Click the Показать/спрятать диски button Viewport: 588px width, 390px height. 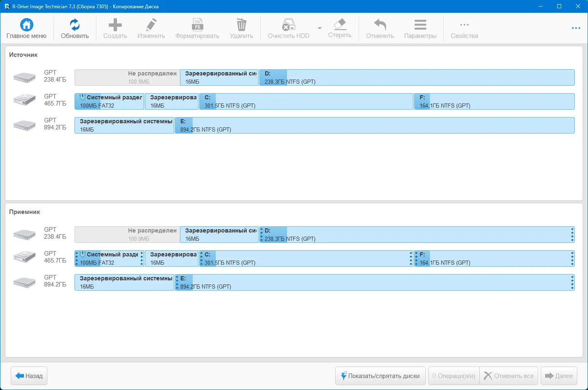pyautogui.click(x=380, y=376)
